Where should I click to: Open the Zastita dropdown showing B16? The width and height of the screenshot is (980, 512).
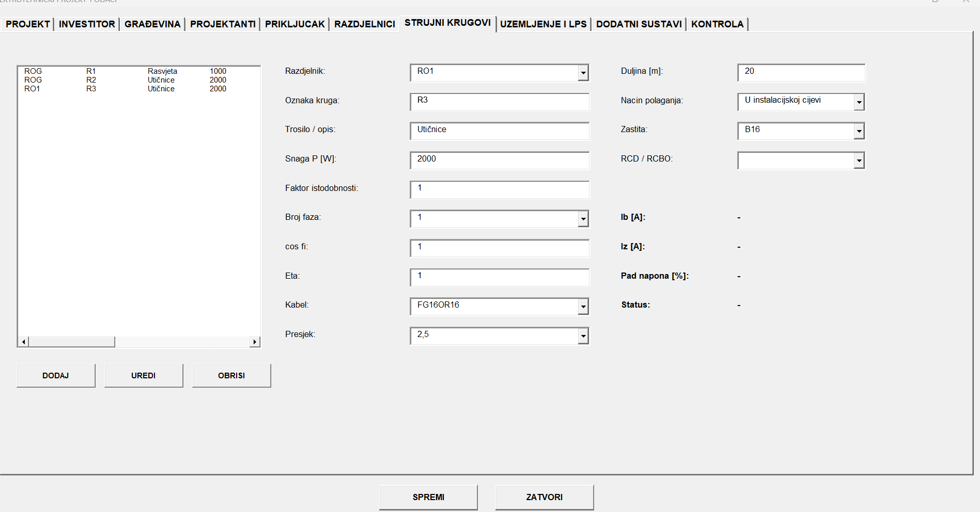859,131
